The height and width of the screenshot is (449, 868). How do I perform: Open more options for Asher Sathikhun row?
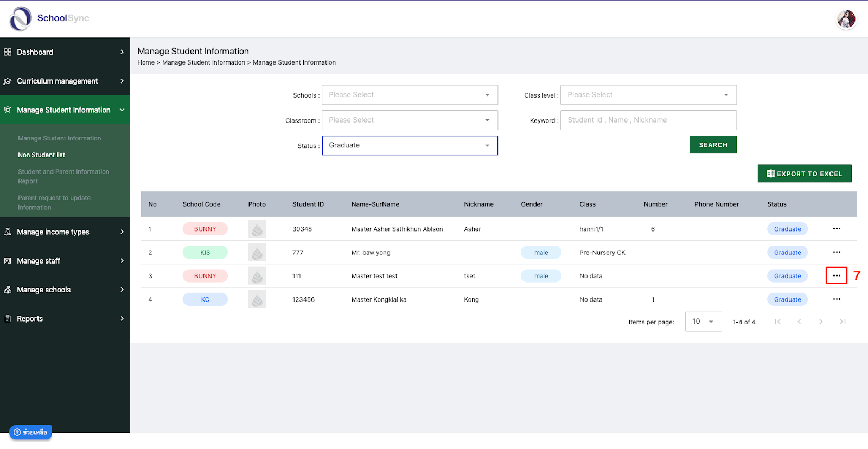pyautogui.click(x=837, y=229)
